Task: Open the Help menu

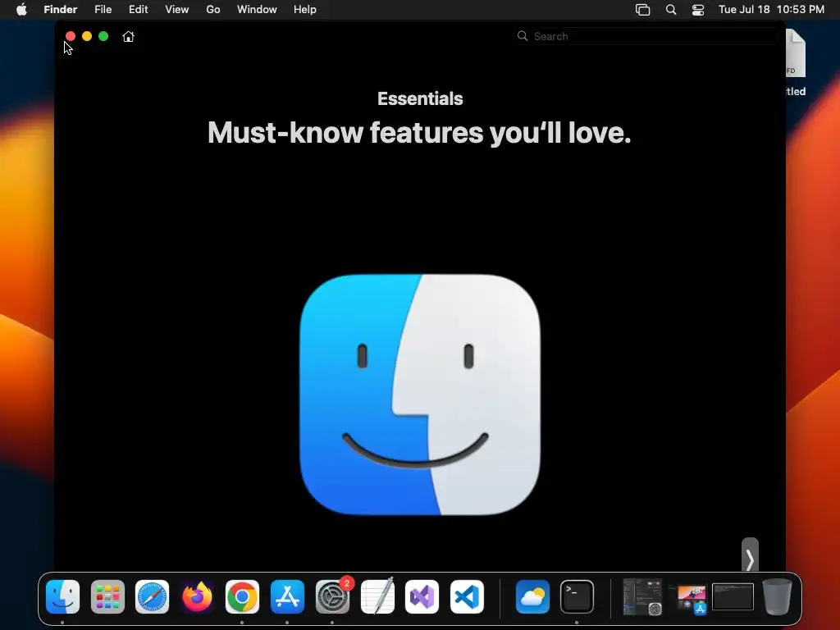Action: coord(305,10)
